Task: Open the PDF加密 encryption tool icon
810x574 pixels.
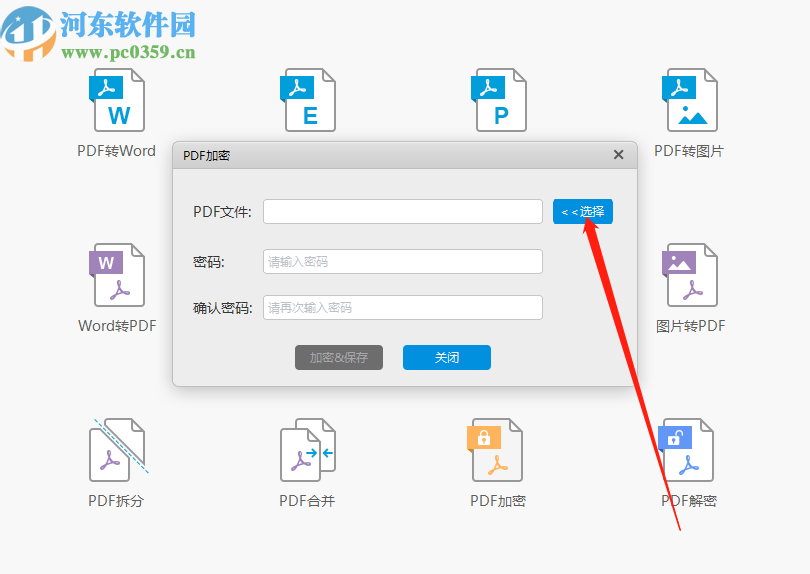Action: click(x=495, y=450)
